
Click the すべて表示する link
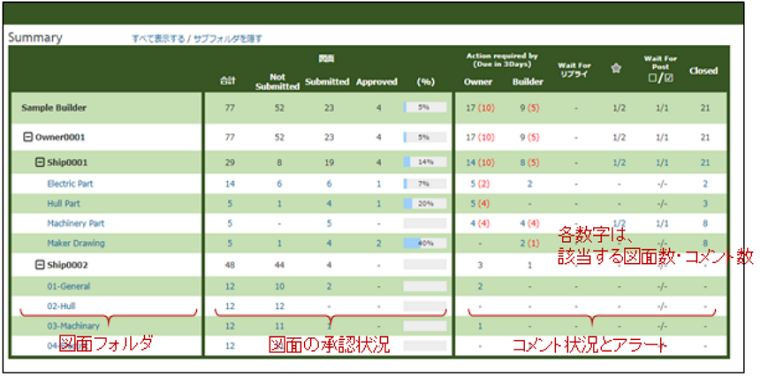(158, 39)
